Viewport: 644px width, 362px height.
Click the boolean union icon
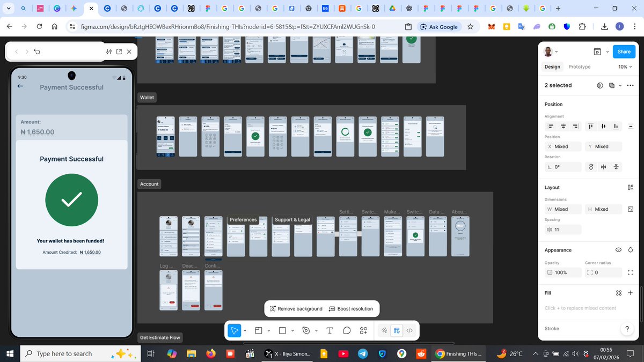click(612, 85)
